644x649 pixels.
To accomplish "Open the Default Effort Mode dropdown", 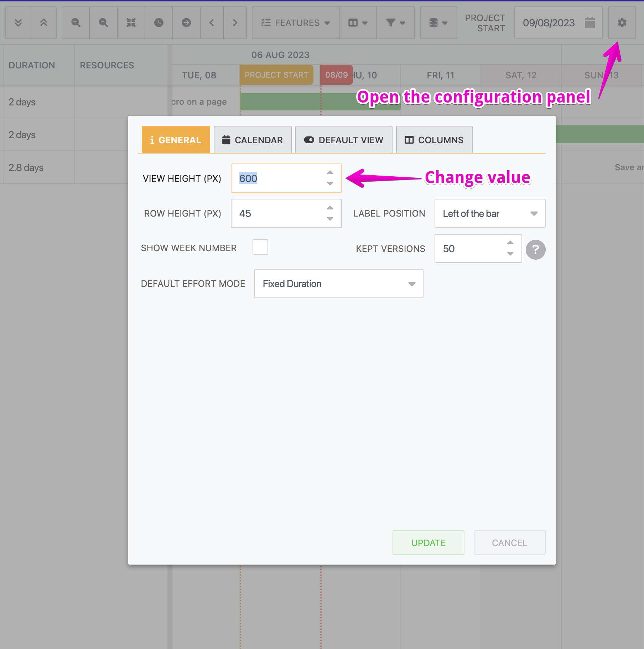I will 338,284.
